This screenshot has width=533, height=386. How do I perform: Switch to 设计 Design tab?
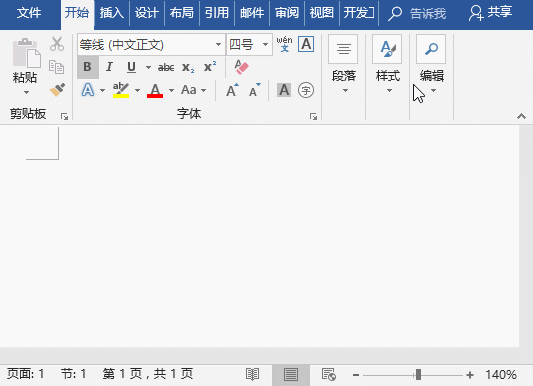[147, 13]
